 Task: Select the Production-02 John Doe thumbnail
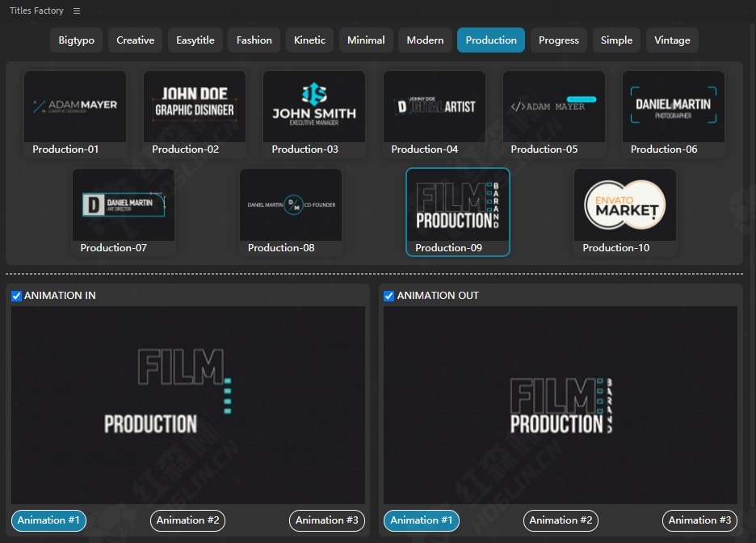coord(195,107)
